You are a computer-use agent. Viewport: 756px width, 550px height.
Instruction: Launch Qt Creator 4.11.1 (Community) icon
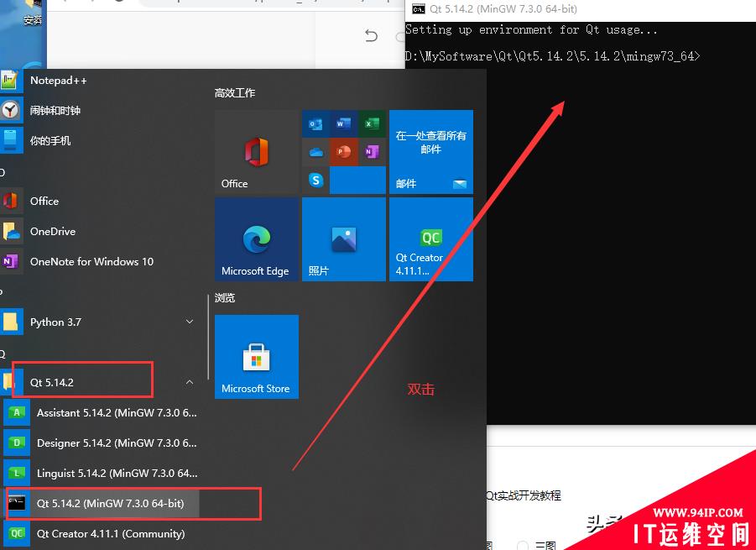[17, 533]
